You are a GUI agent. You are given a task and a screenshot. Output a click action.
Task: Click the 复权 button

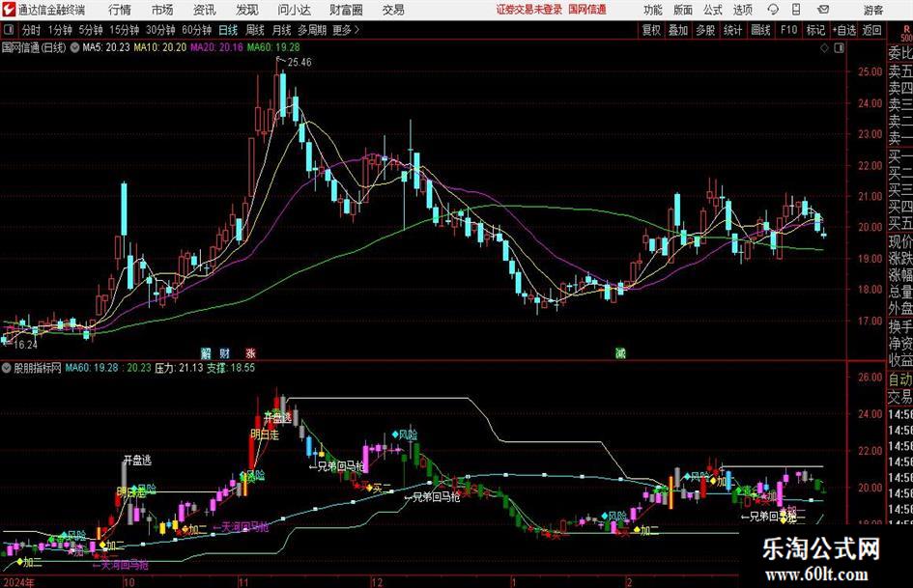click(651, 30)
